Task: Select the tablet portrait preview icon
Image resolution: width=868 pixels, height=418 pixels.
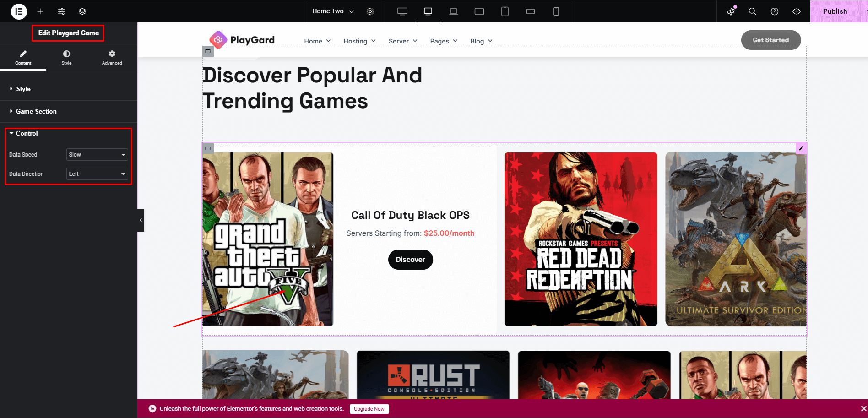Action: 505,11
